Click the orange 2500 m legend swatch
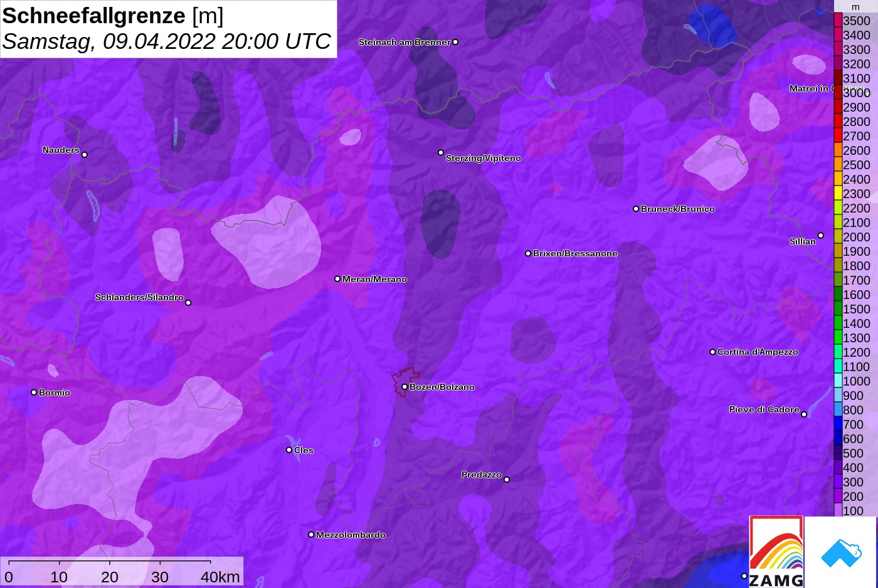 (x=838, y=164)
